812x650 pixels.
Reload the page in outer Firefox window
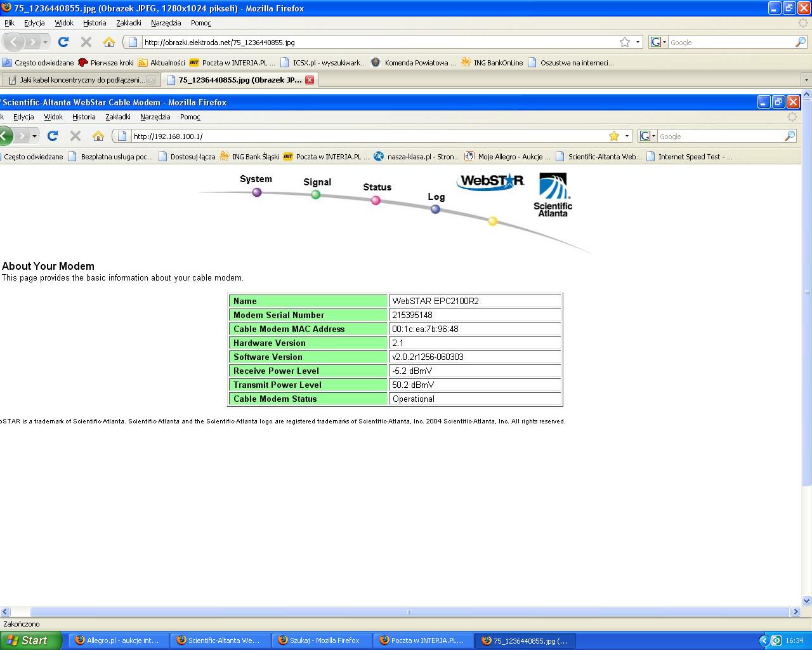63,42
